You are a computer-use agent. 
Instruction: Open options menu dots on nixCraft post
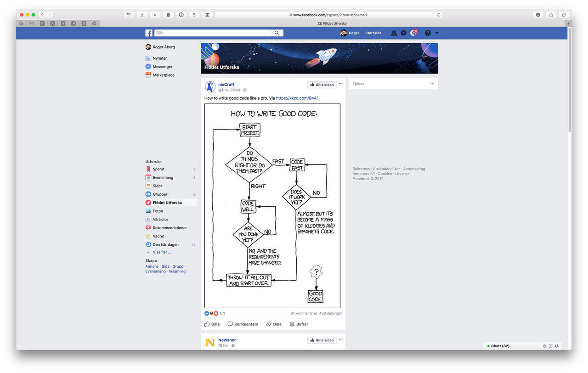pos(341,84)
